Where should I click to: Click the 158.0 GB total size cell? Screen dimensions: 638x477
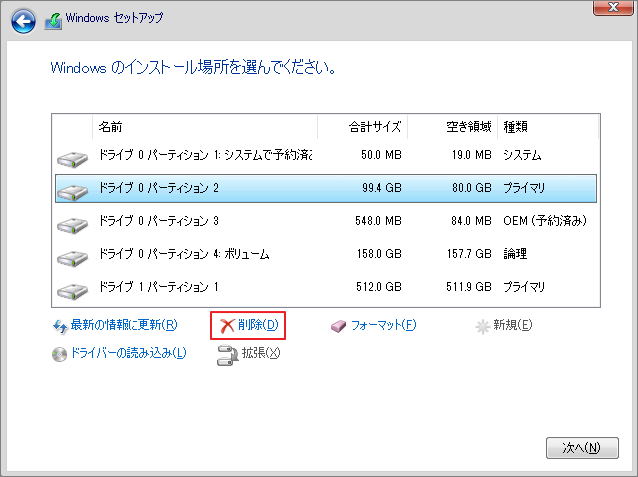[379, 254]
